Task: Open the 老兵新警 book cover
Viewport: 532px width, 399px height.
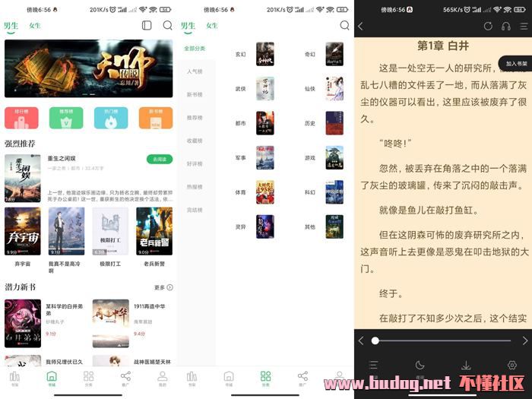Action: (x=154, y=231)
